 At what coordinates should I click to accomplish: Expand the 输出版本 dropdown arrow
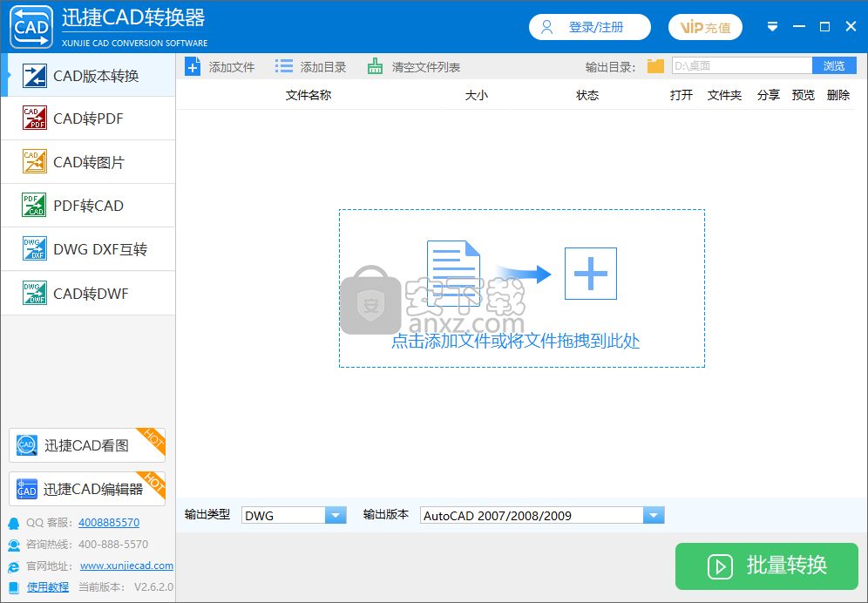tap(654, 516)
